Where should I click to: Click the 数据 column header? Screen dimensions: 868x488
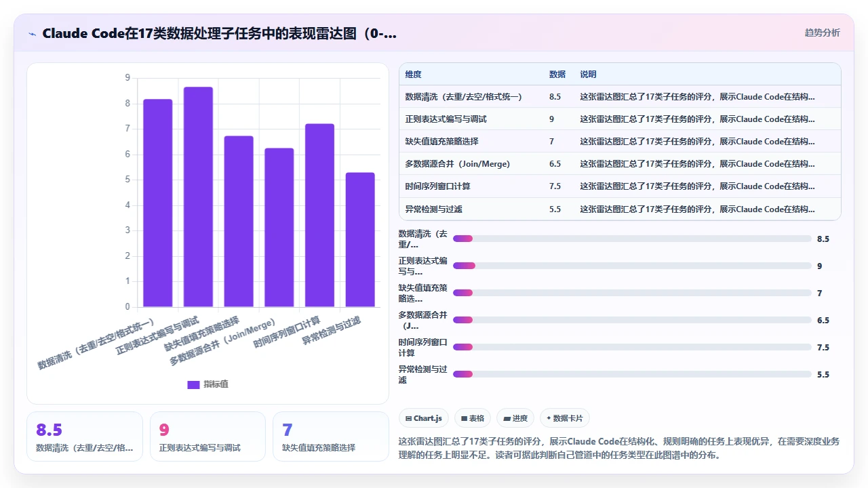[557, 75]
